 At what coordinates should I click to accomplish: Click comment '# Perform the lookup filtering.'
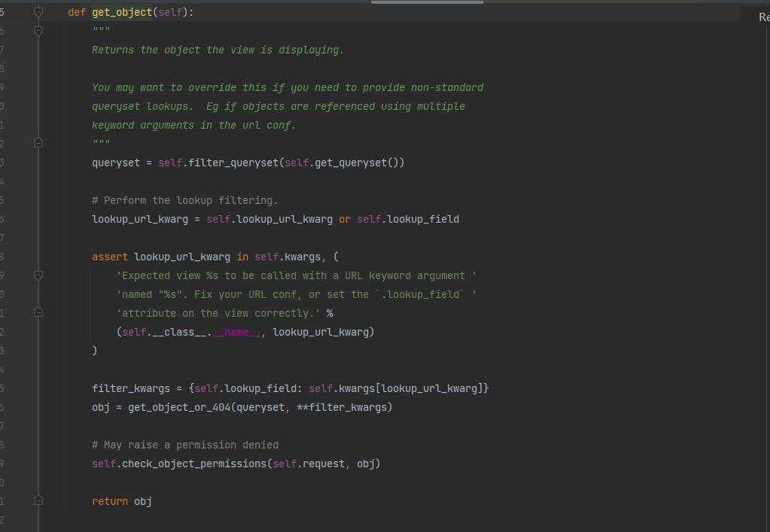(184, 201)
